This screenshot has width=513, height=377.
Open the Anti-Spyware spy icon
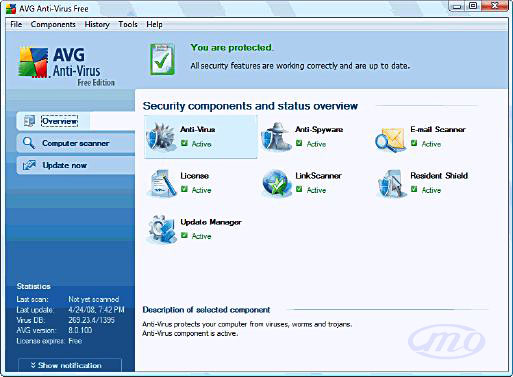(x=275, y=137)
